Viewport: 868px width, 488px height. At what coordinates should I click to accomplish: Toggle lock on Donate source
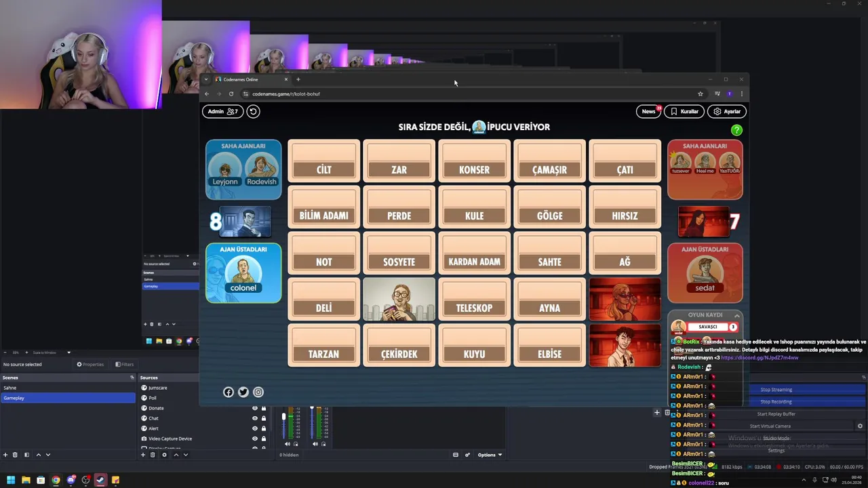[x=264, y=408]
